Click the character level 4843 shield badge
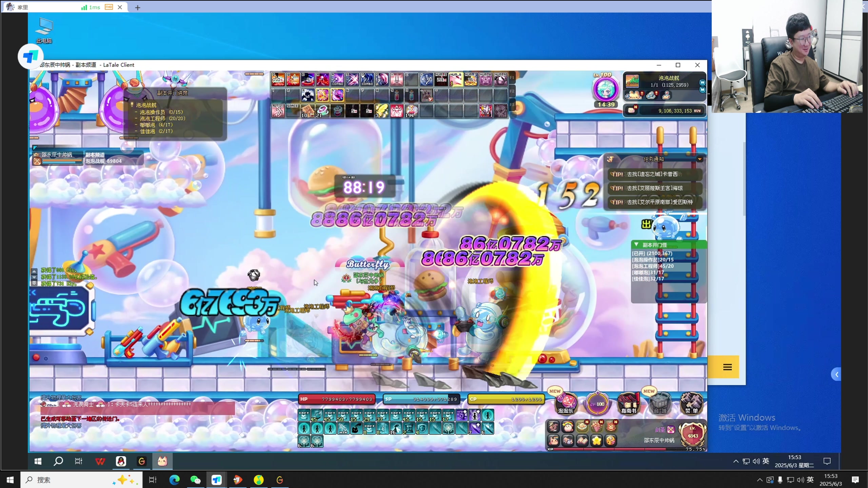The height and width of the screenshot is (488, 868). pyautogui.click(x=692, y=434)
